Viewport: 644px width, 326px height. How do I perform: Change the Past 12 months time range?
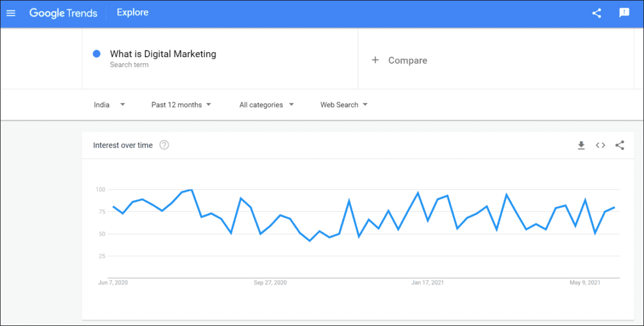(x=181, y=104)
